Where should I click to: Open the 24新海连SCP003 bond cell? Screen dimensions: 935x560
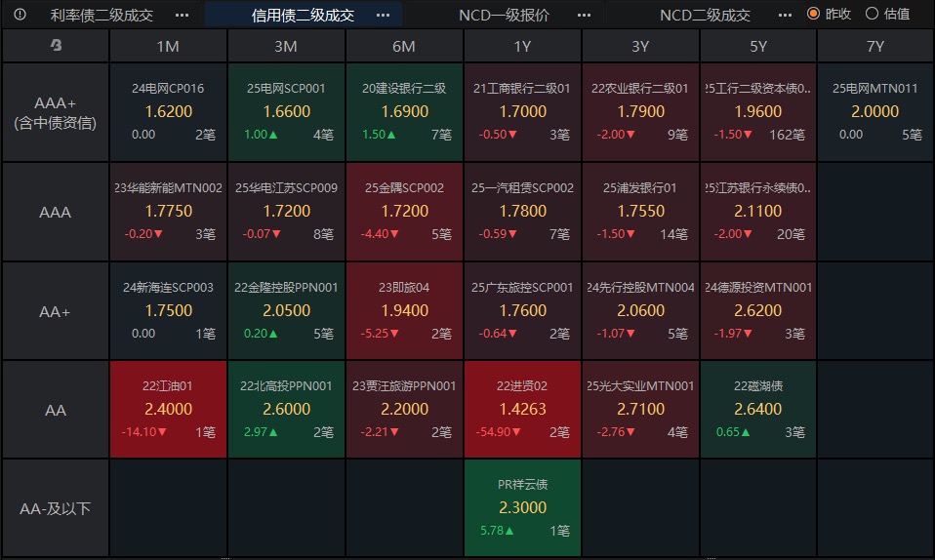(168, 310)
